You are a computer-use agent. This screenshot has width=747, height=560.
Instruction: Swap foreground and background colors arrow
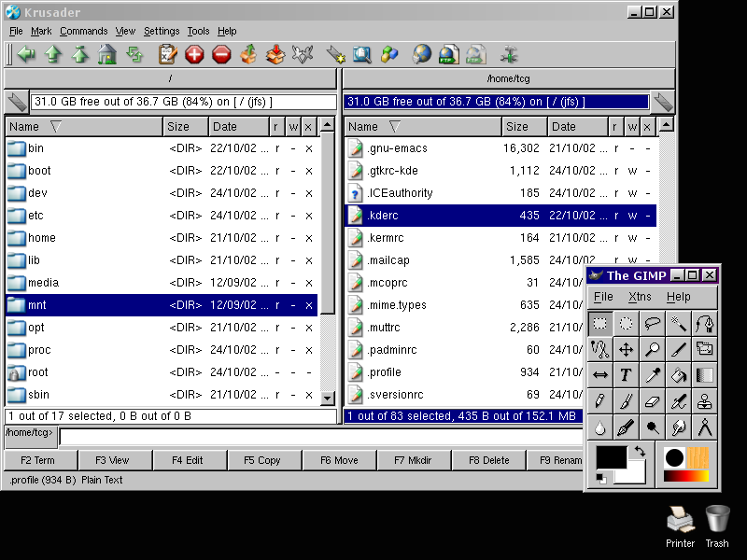[x=639, y=452]
